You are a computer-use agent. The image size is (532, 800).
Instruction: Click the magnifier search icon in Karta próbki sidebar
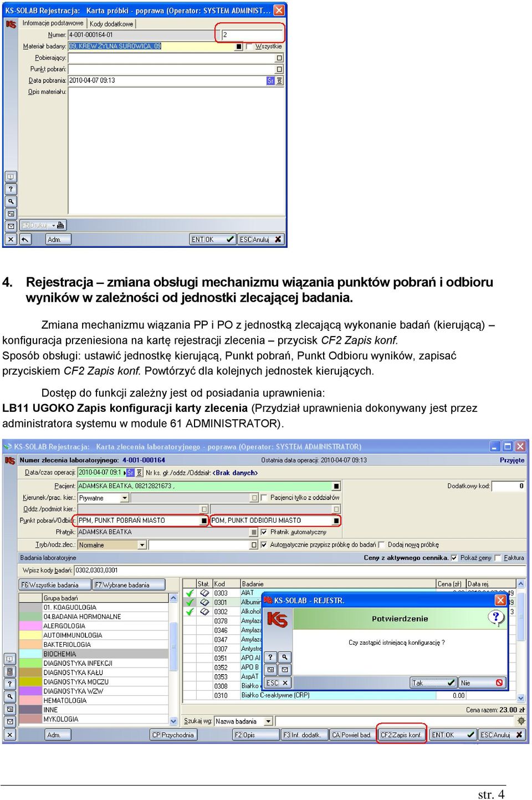pos(11,201)
